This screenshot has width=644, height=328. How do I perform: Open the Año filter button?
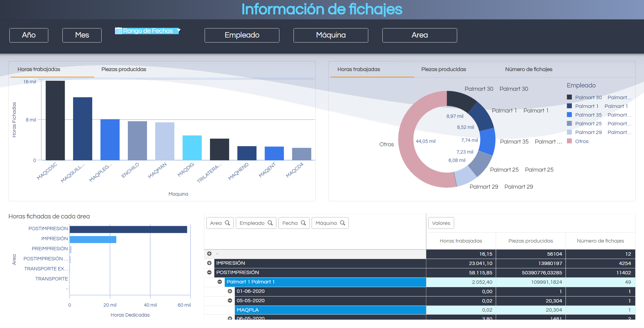[x=29, y=35]
